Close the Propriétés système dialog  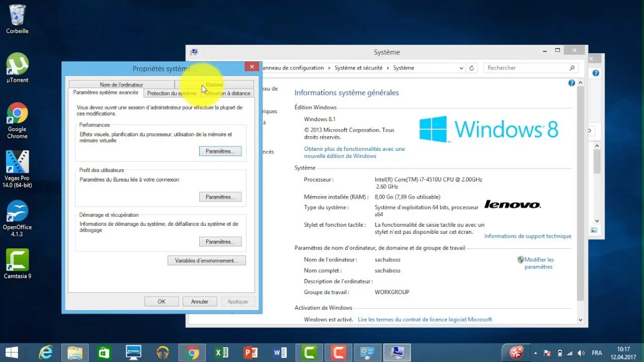(252, 66)
